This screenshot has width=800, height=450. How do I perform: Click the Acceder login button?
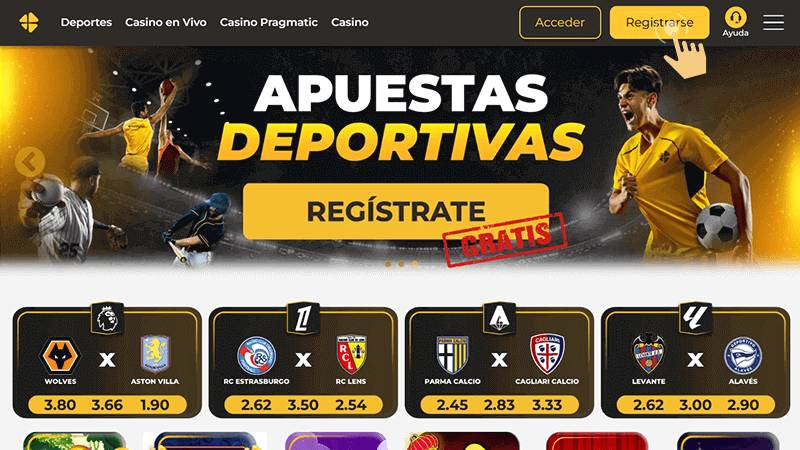click(560, 22)
